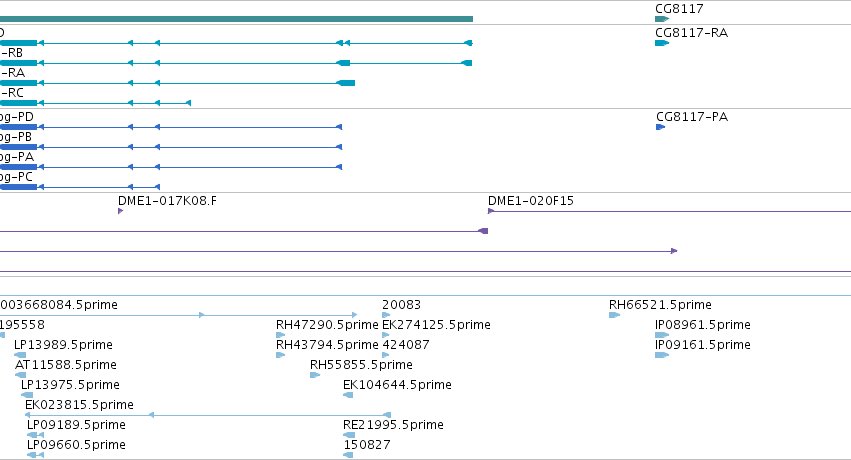Image resolution: width=851 pixels, height=460 pixels.
Task: Select the 424087 feature label
Action: pyautogui.click(x=406, y=345)
